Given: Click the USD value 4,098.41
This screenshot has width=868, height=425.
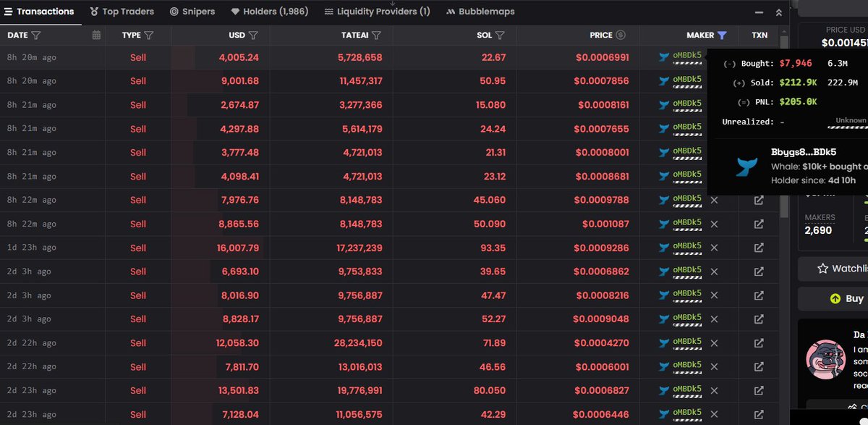Looking at the screenshot, I should pyautogui.click(x=239, y=177).
